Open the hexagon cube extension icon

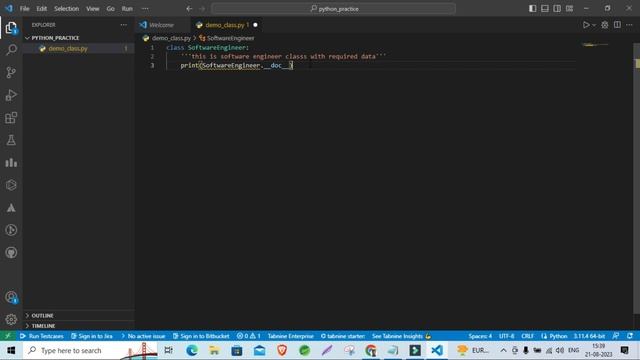click(11, 185)
